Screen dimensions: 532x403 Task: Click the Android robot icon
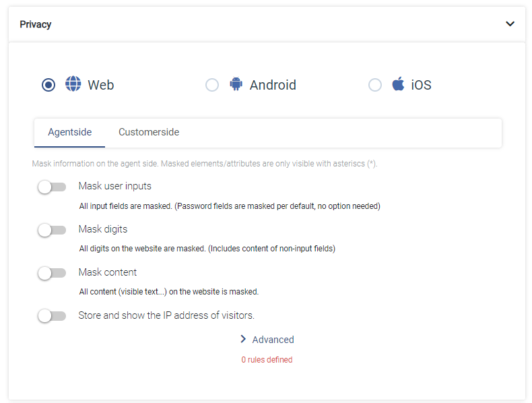tap(236, 84)
